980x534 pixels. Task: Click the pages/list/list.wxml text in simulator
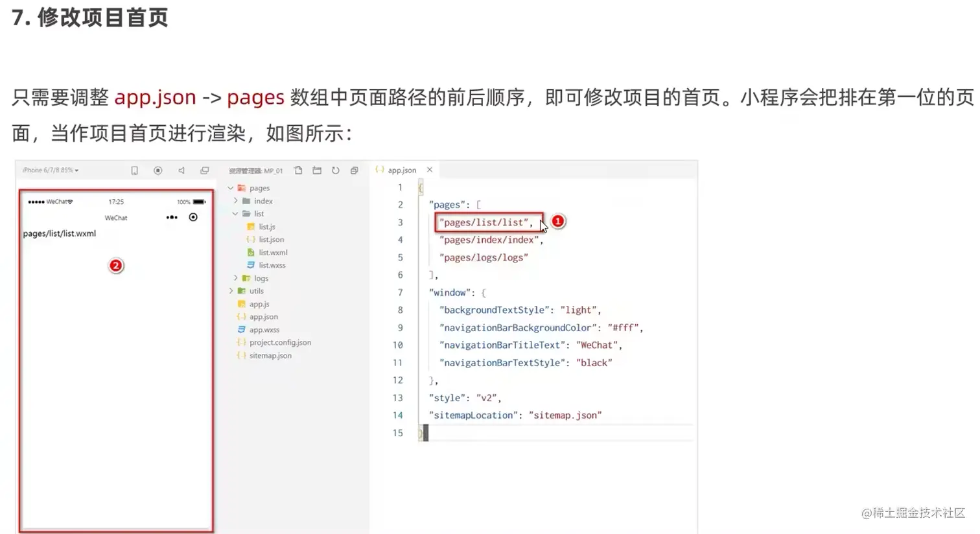click(60, 234)
